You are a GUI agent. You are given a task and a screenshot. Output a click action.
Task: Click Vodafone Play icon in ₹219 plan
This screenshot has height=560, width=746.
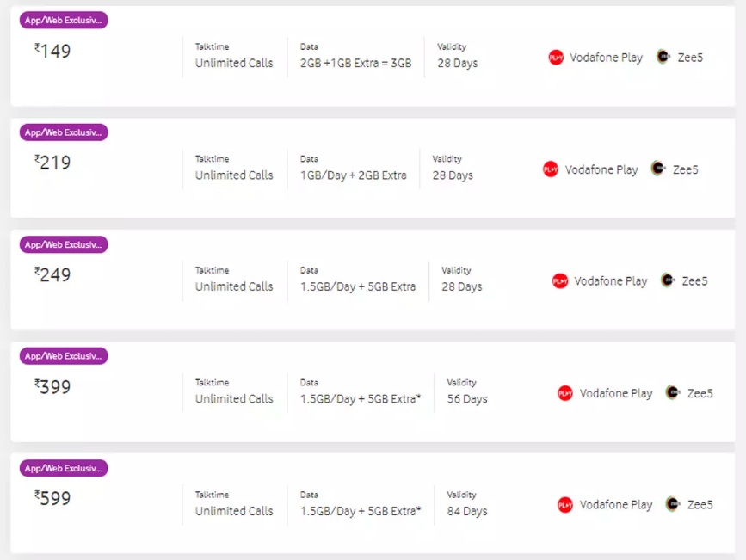551,169
